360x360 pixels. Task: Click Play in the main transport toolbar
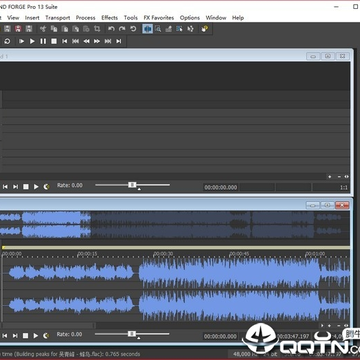coord(32,41)
